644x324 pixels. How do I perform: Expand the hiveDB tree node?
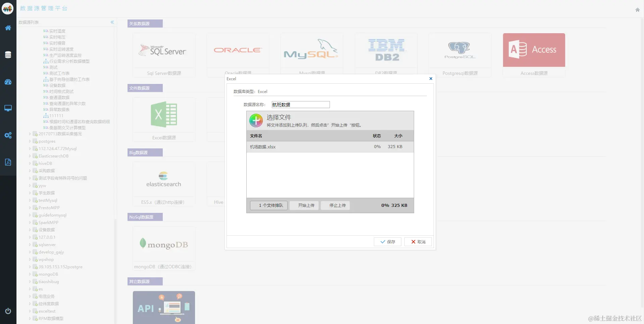point(30,164)
